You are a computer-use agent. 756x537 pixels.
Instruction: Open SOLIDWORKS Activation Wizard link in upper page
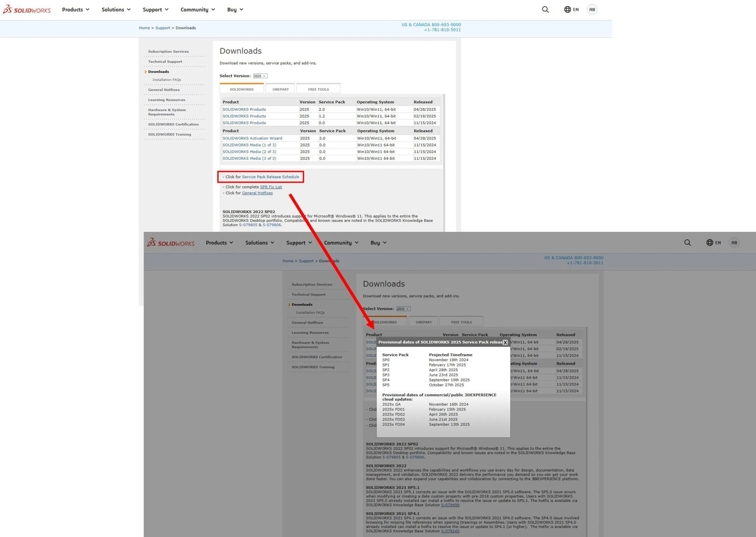252,138
